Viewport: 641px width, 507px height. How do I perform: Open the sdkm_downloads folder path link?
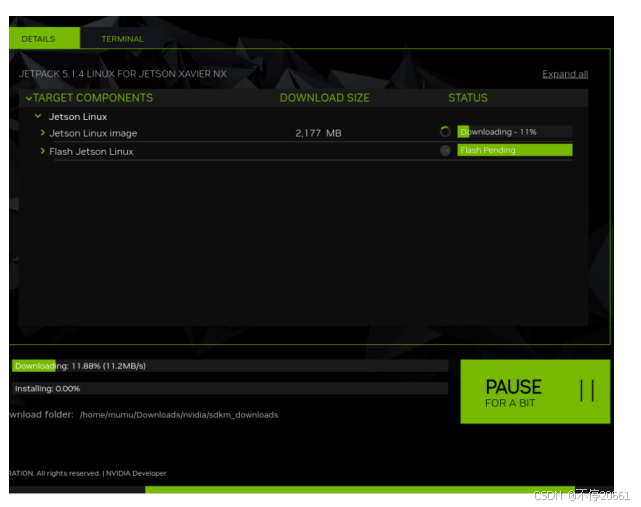point(179,415)
